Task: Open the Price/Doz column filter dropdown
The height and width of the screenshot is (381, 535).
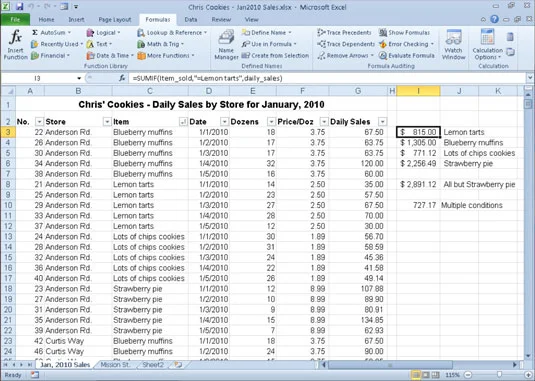Action: click(324, 122)
